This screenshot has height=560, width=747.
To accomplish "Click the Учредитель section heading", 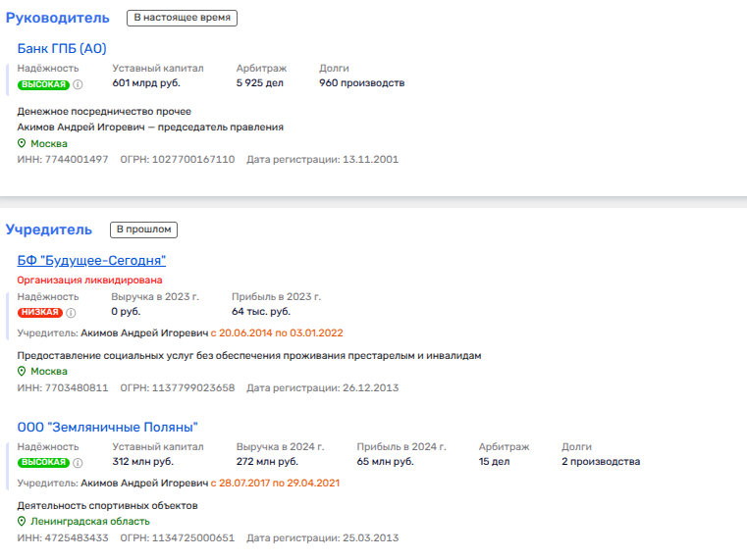I will [49, 229].
